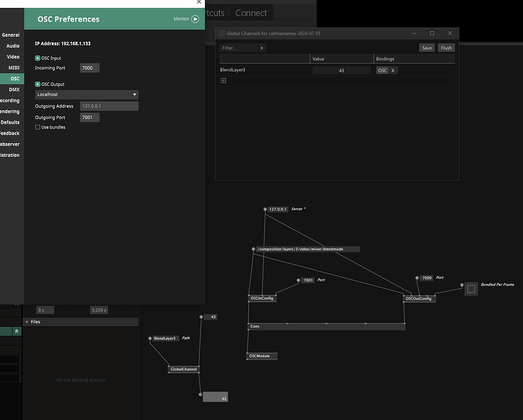Click the pin on the 7001 Port node
This screenshot has width=523, height=420.
[x=298, y=281]
